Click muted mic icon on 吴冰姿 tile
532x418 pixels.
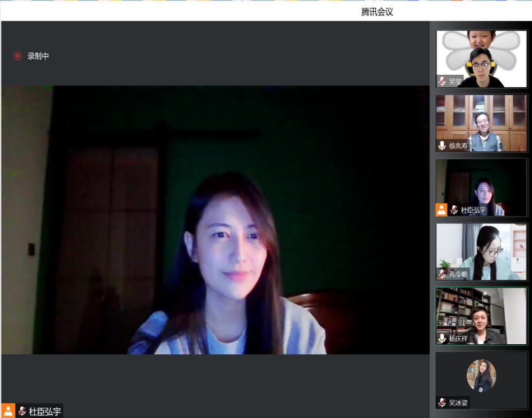tap(442, 402)
